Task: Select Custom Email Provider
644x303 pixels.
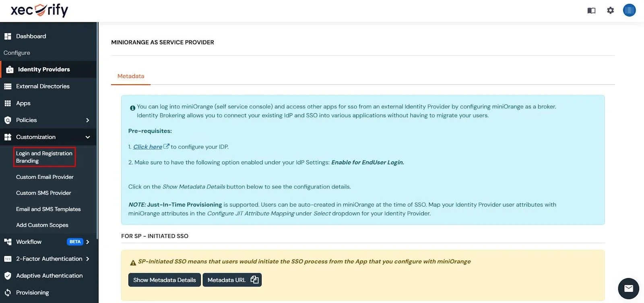Action: 45,177
